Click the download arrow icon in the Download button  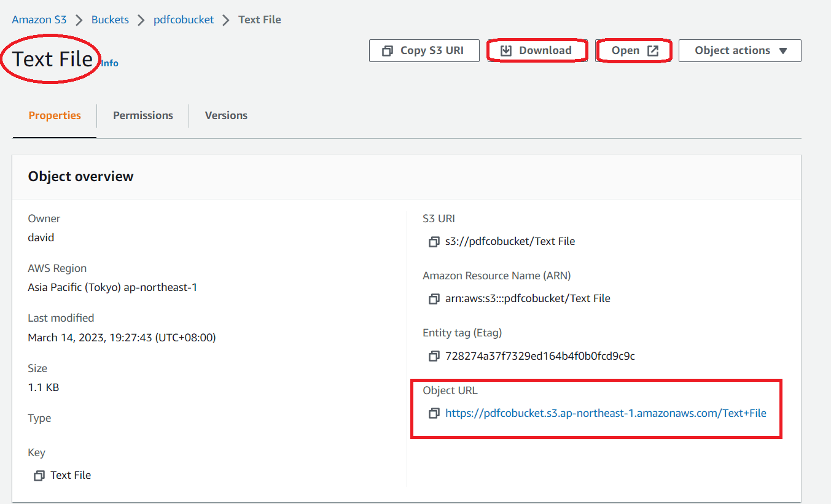pyautogui.click(x=506, y=51)
